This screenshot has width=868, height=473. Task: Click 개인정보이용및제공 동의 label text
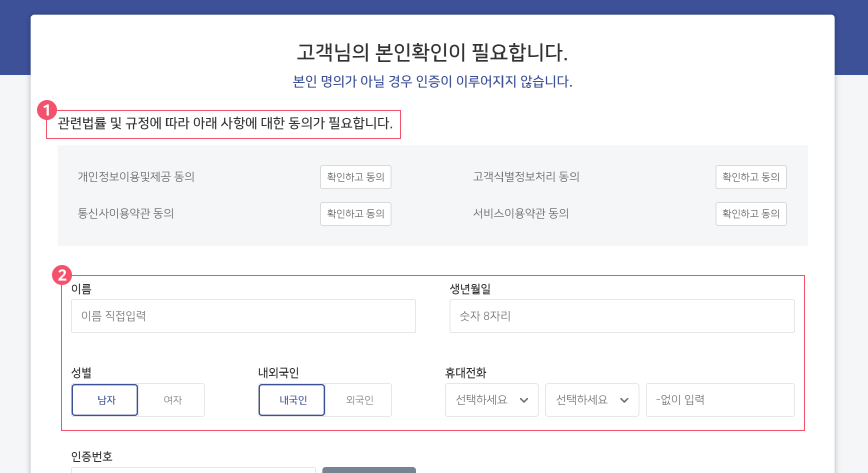pos(136,177)
